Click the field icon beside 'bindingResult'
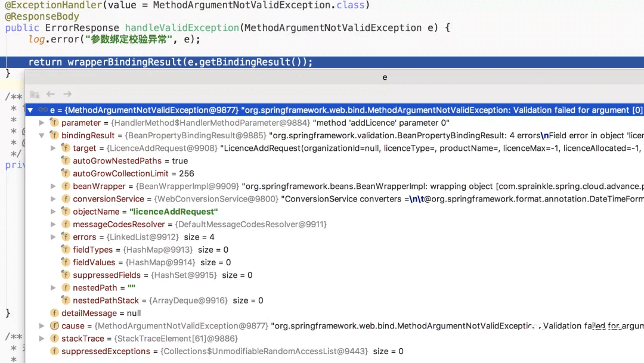The width and height of the screenshot is (644, 363). click(54, 135)
